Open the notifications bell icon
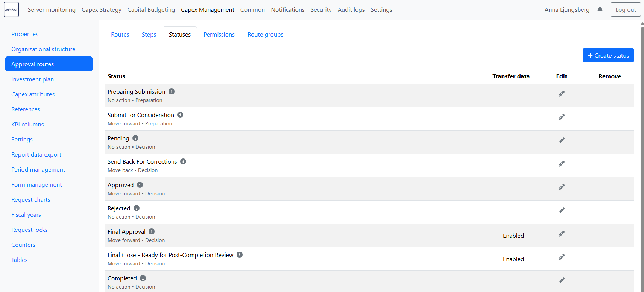This screenshot has height=292, width=644. tap(600, 9)
